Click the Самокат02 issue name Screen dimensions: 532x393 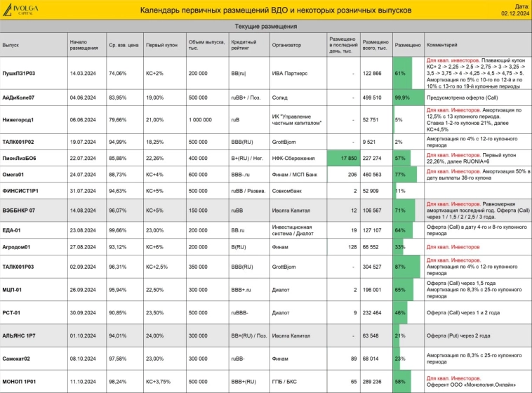[17, 358]
